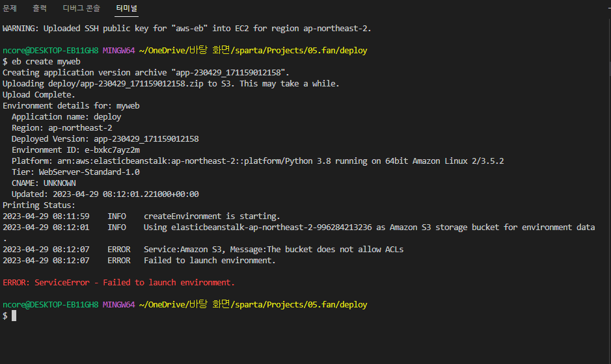Click 'Deployed Version: app-230429_171159012158' line
The height and width of the screenshot is (364, 611).
[x=105, y=139]
